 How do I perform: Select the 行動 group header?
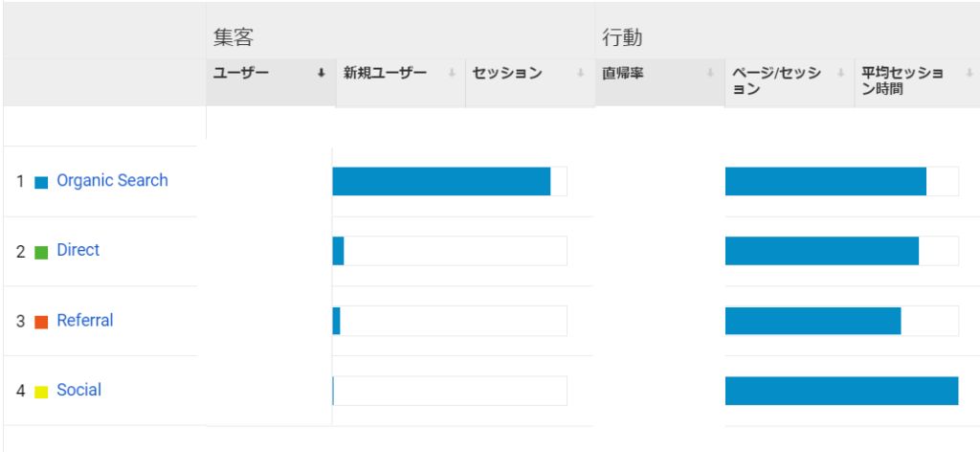622,38
